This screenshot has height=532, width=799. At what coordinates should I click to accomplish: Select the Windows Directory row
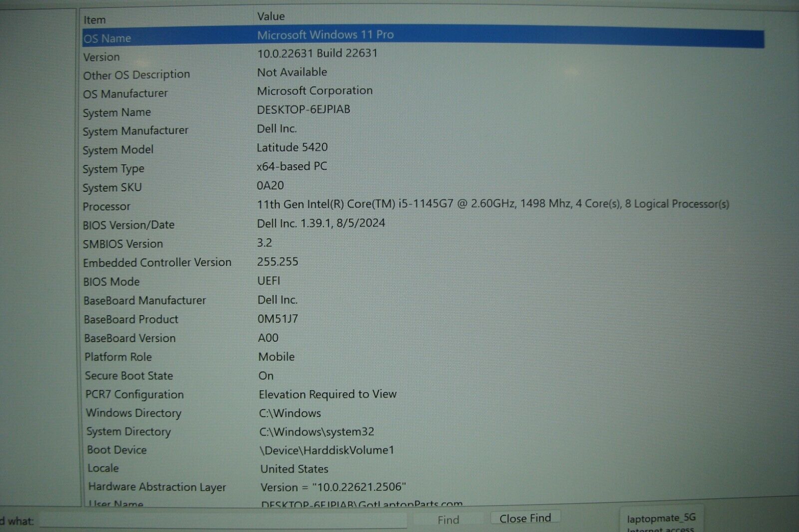423,413
